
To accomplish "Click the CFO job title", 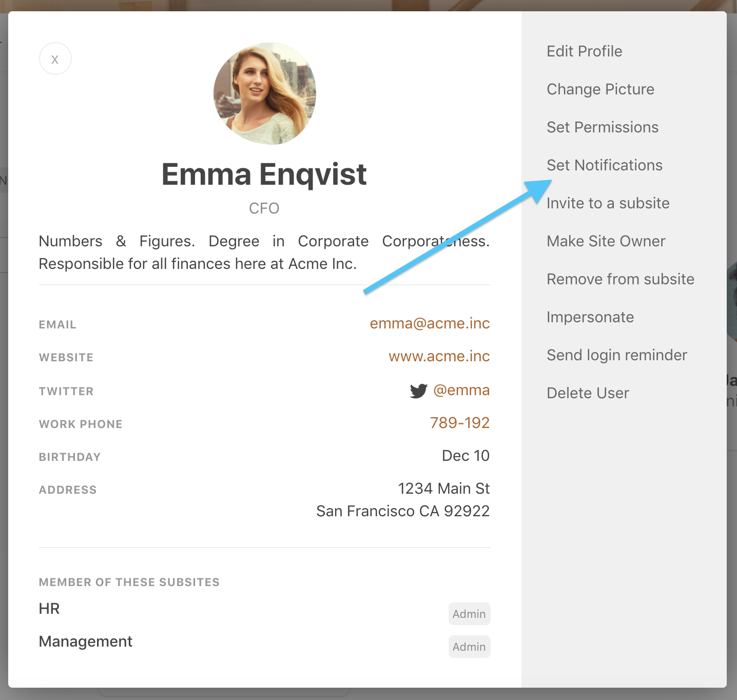I will (264, 208).
